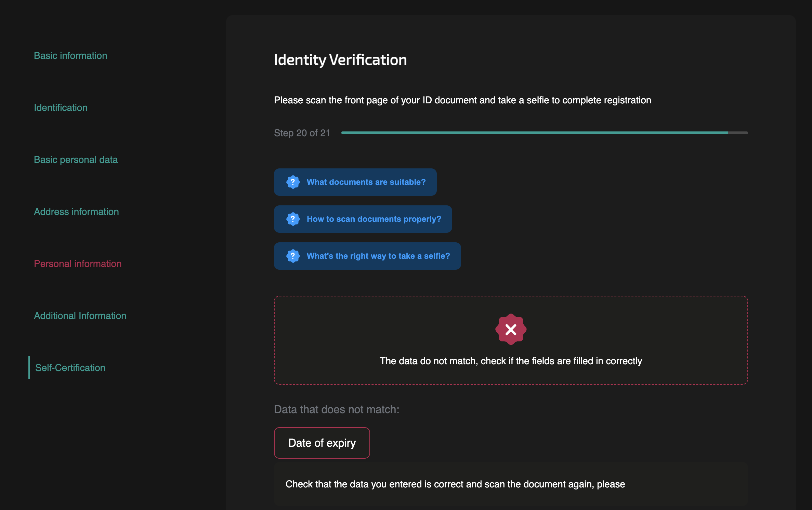Click the Self-Certification sidebar icon
This screenshot has width=812, height=510.
click(70, 367)
